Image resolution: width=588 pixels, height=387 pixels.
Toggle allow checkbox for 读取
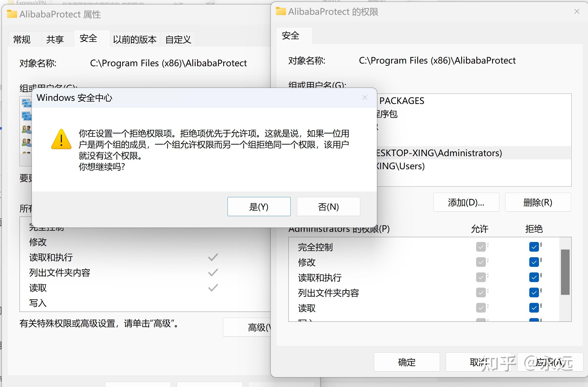coord(481,308)
